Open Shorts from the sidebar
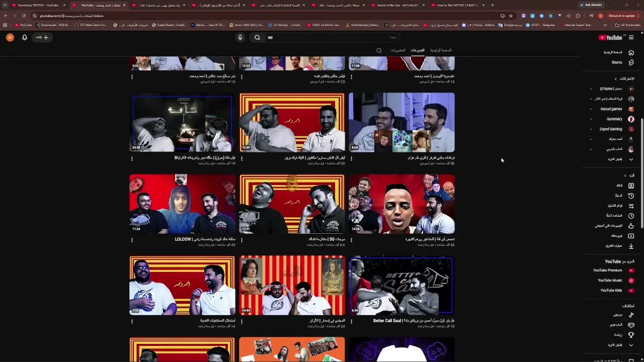644x362 pixels. pyautogui.click(x=618, y=62)
